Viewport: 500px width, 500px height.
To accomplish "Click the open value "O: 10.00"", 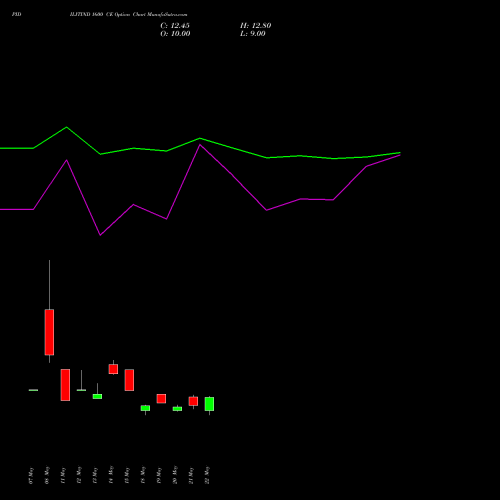I will click(175, 34).
